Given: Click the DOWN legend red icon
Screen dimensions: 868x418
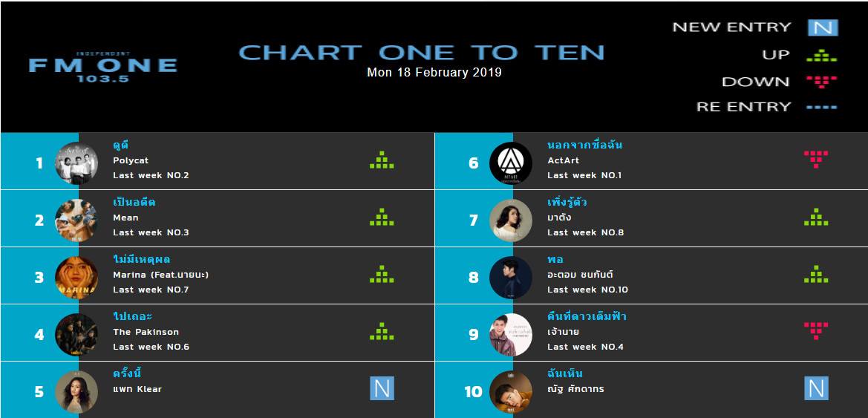Looking at the screenshot, I should pos(822,82).
